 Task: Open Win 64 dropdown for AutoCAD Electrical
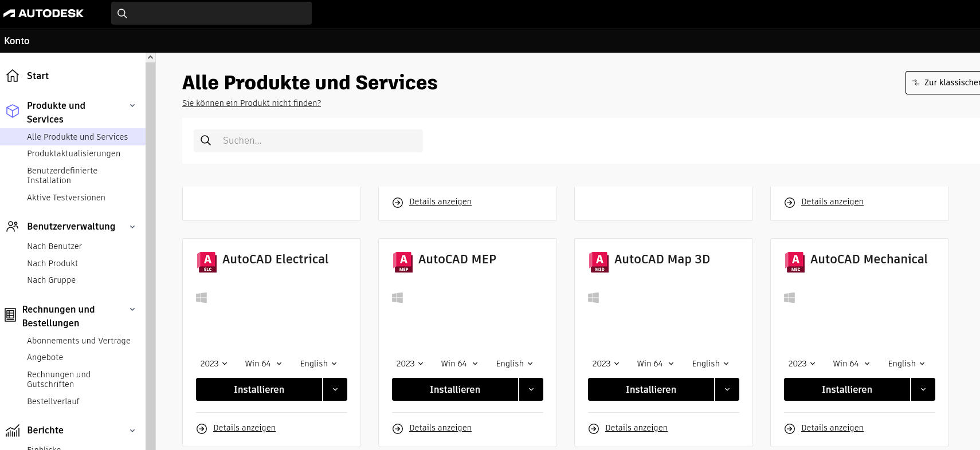point(263,364)
